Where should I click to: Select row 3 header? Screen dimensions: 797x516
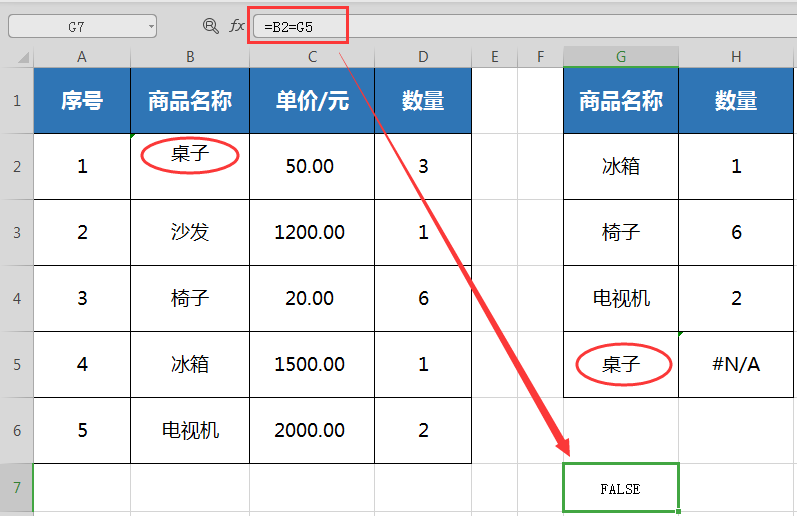click(17, 233)
